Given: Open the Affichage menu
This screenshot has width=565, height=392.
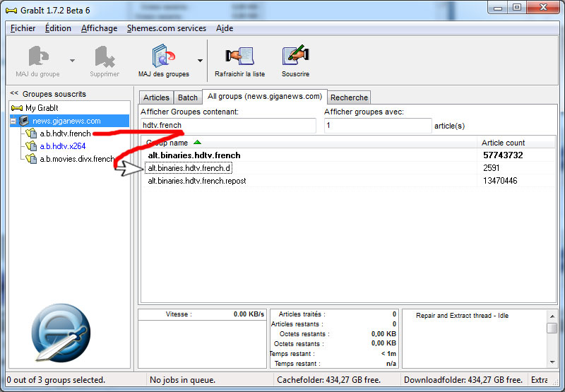Looking at the screenshot, I should click(x=99, y=28).
